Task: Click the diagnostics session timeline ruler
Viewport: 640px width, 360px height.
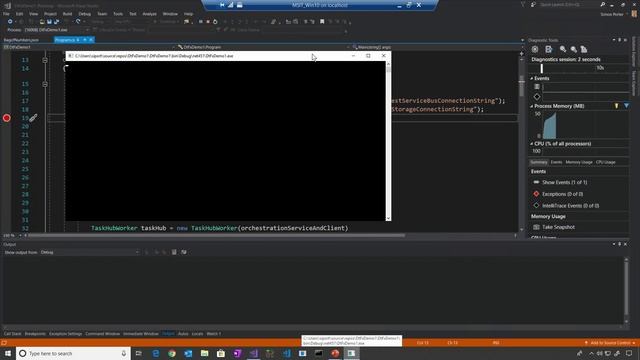Action: (x=580, y=68)
